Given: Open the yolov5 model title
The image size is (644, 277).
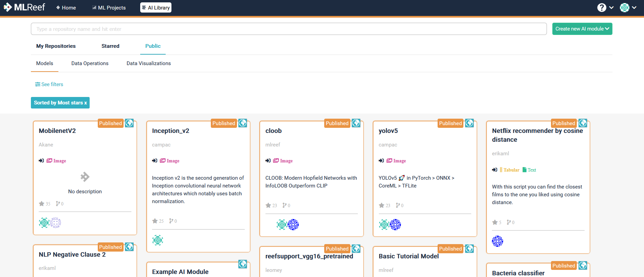Looking at the screenshot, I should coord(388,131).
